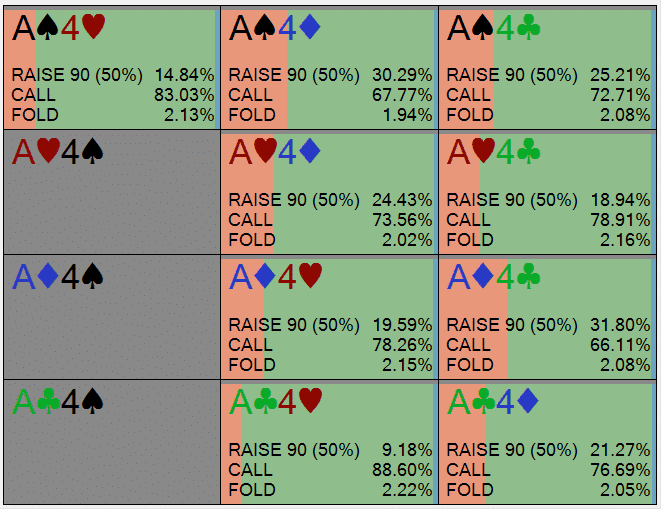Screen dimensions: 661x509
Task: Select the grayed-out A♦4♠ hand cell
Action: pyautogui.click(x=110, y=317)
